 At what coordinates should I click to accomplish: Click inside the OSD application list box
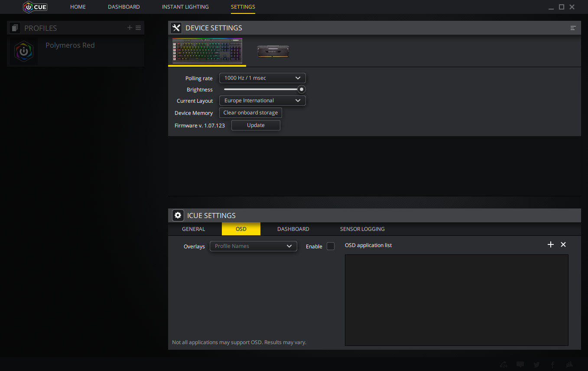(x=456, y=300)
